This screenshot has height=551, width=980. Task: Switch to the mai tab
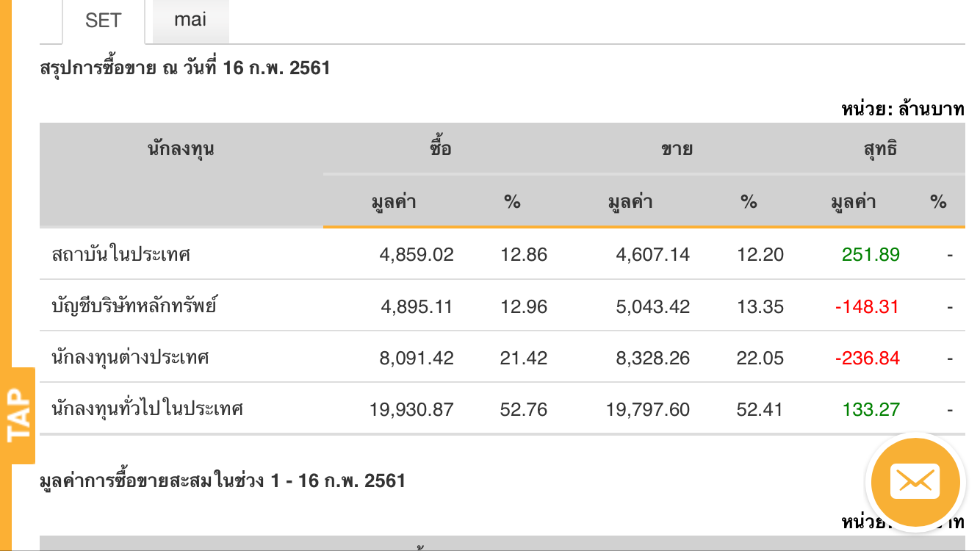[x=190, y=20]
